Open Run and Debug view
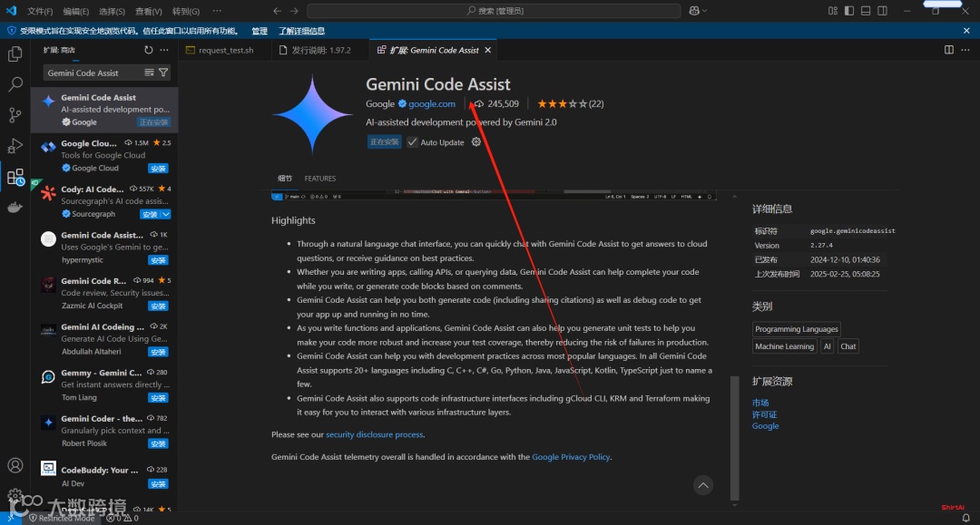Image resolution: width=980 pixels, height=525 pixels. coord(15,145)
